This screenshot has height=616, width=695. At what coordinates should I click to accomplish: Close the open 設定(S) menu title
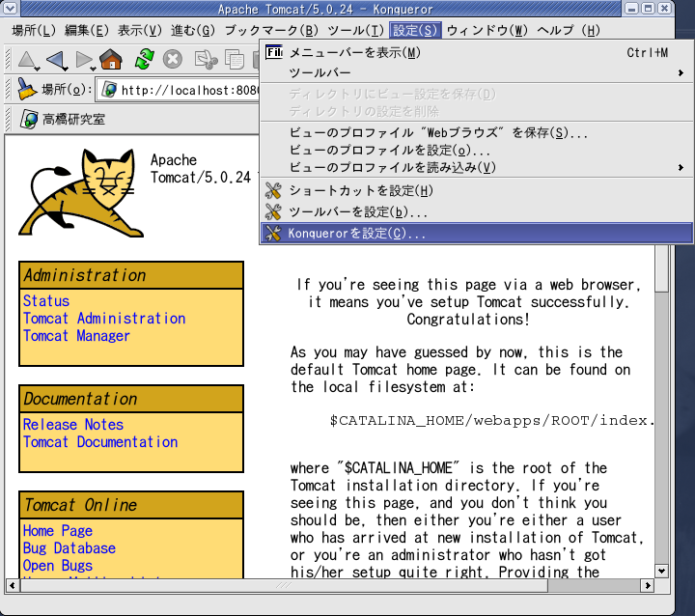coord(415,30)
